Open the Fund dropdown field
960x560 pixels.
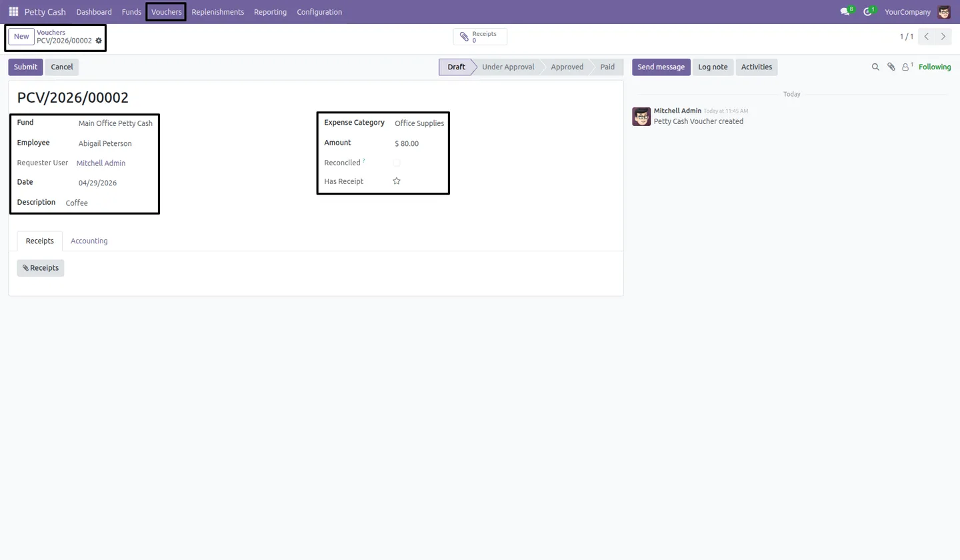point(116,123)
